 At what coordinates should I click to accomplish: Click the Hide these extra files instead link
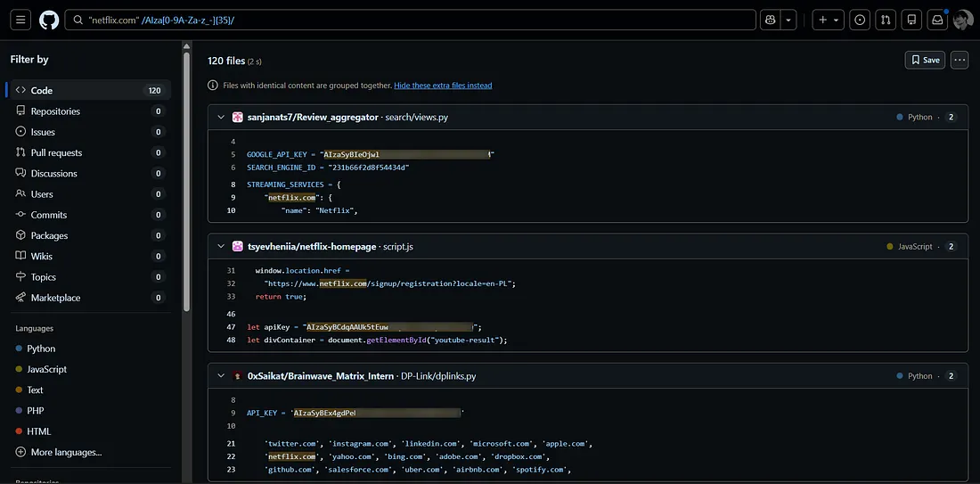pos(443,85)
